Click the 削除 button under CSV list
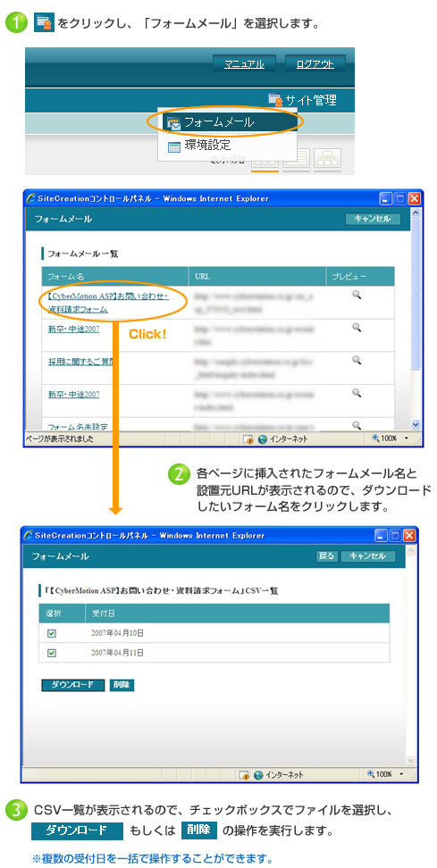Viewport: 437px width, 868px height. pyautogui.click(x=122, y=685)
